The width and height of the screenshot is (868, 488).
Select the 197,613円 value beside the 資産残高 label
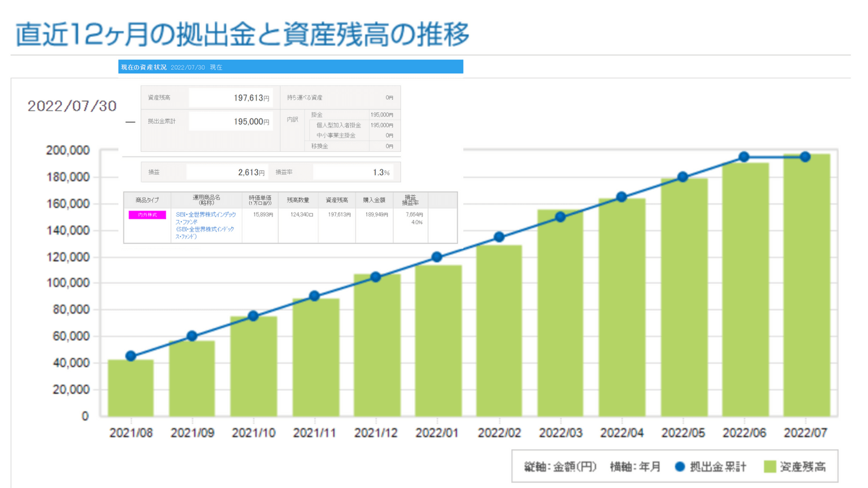[230, 98]
